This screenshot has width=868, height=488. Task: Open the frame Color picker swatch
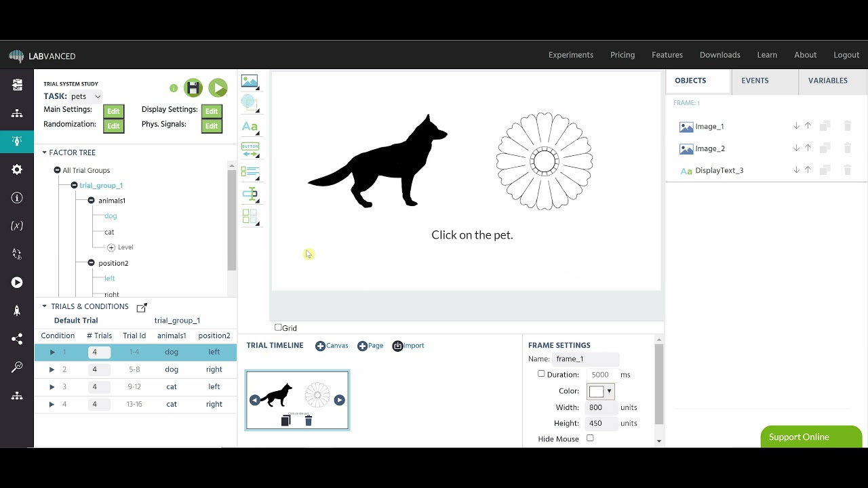pos(600,391)
